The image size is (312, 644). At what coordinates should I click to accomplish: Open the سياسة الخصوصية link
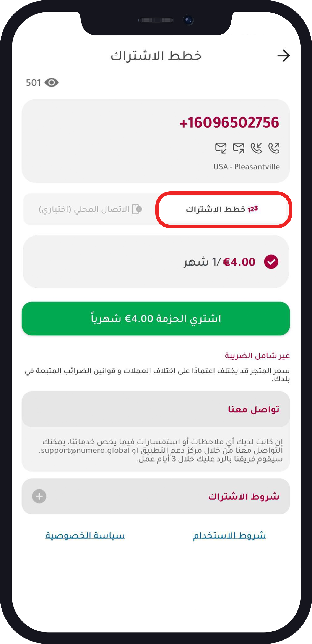click(85, 535)
